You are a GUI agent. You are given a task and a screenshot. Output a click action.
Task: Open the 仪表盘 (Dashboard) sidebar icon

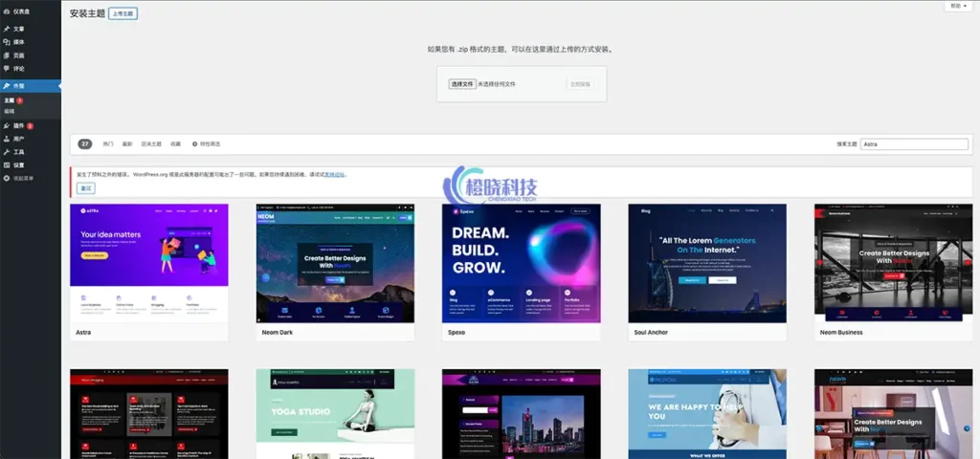coord(7,12)
